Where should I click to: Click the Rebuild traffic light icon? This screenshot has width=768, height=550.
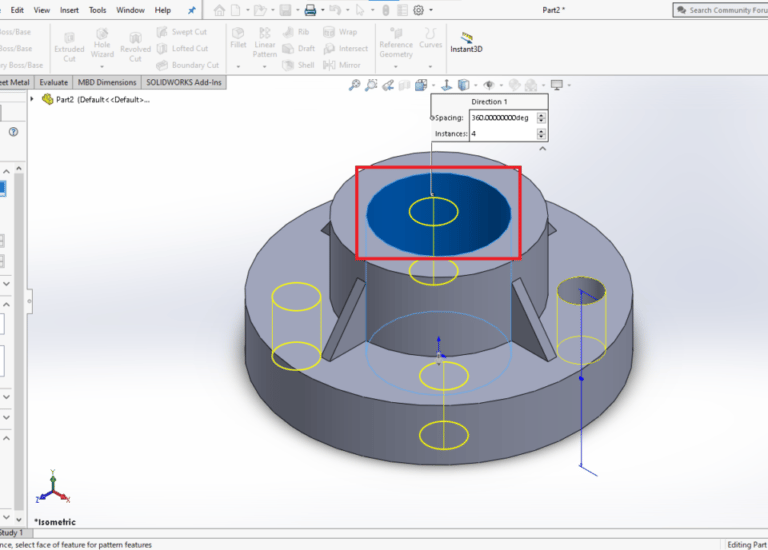(386, 10)
